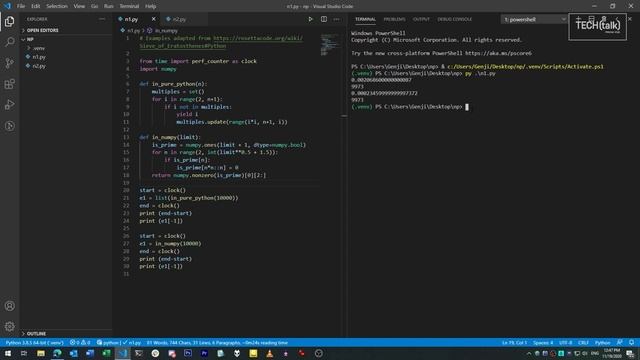This screenshot has height=360, width=640.
Task: Follow the rosettacode.org link in the code comment
Action: pyautogui.click(x=258, y=38)
